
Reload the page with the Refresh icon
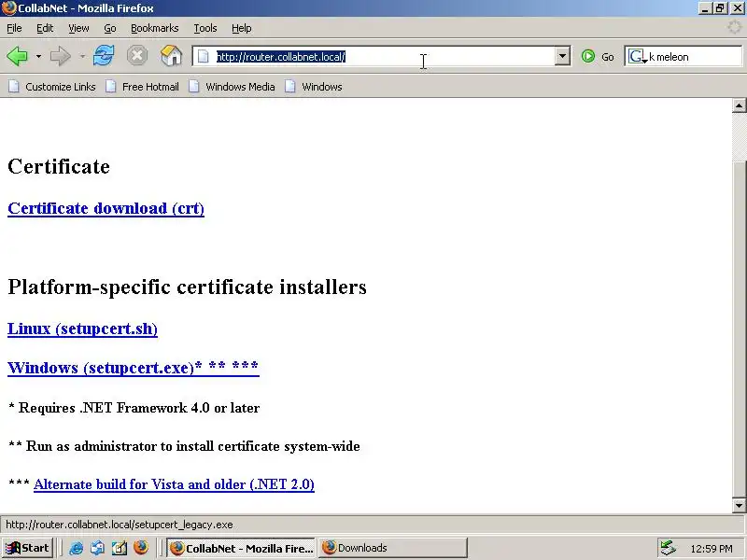[x=104, y=56]
